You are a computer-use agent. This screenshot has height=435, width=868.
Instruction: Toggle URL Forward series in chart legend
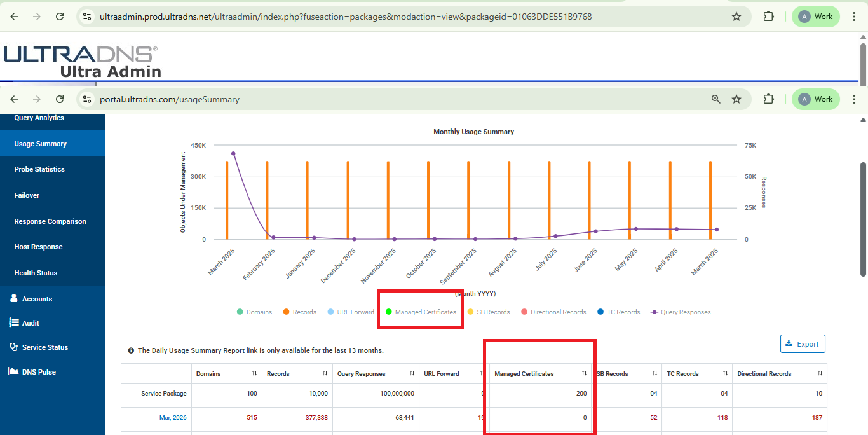click(351, 312)
